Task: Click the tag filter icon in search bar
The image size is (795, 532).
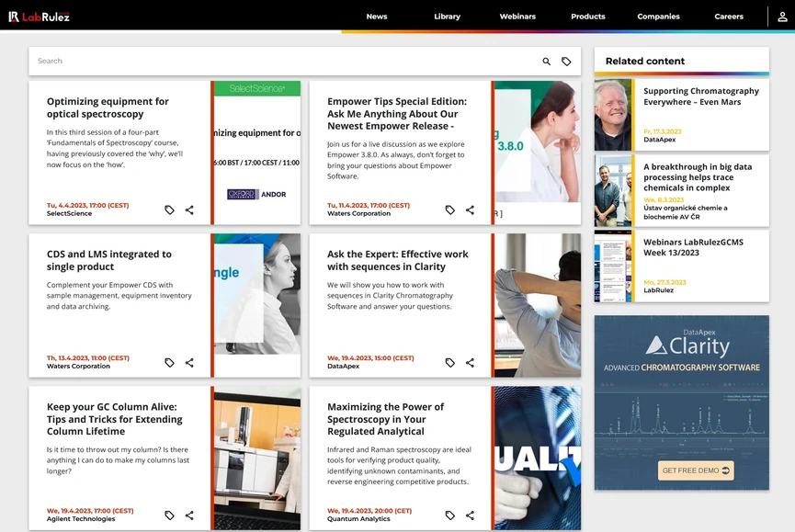Action: [x=566, y=62]
